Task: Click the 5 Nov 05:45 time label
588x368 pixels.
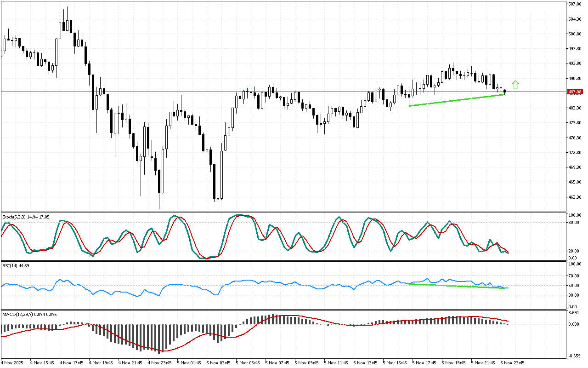Action: (248, 362)
